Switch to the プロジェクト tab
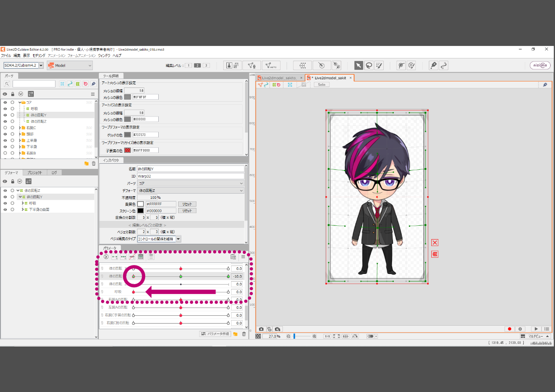This screenshot has height=392, width=555. [x=35, y=172]
